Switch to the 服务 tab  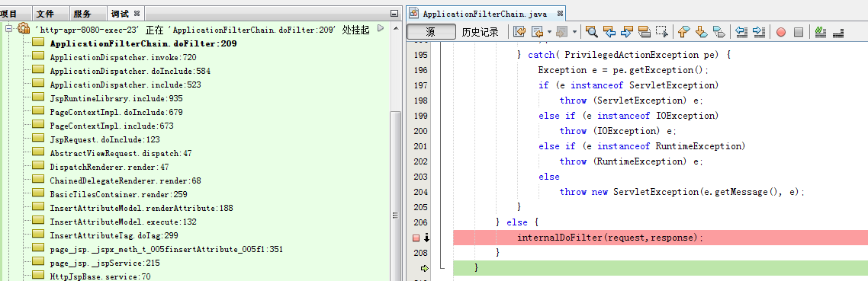pyautogui.click(x=82, y=14)
